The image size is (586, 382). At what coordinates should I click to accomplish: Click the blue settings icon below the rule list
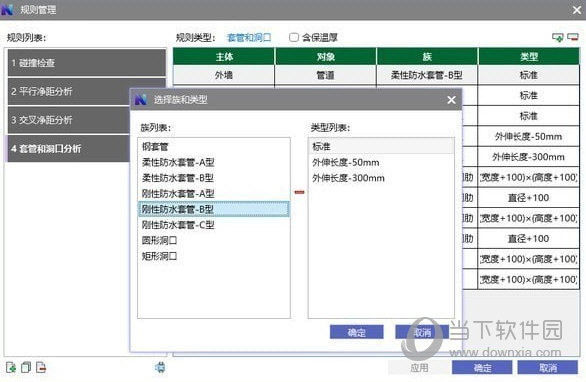pyautogui.click(x=160, y=367)
